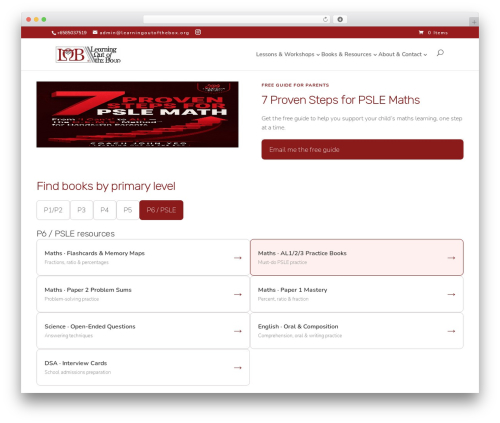This screenshot has height=423, width=500.
Task: Click arrow on Oral & Composition card
Action: (x=451, y=331)
